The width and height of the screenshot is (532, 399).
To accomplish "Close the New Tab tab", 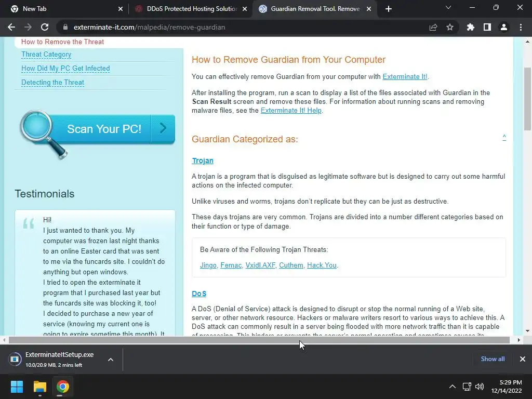I will 121,9.
